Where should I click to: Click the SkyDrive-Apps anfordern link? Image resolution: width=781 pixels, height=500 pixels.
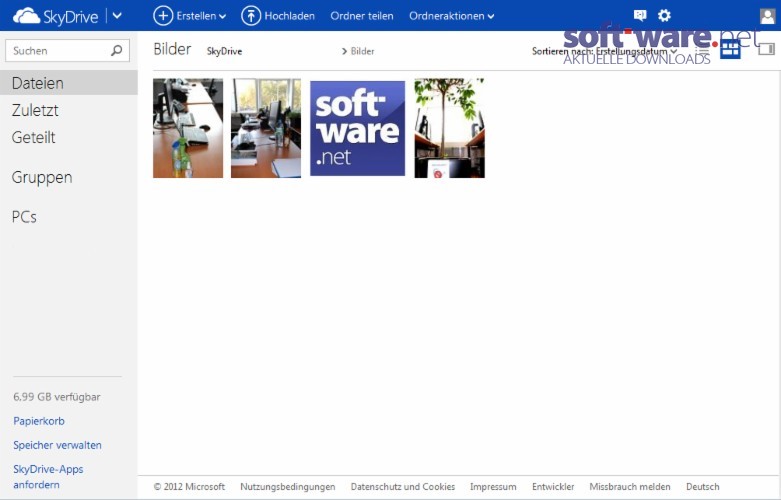coord(48,477)
